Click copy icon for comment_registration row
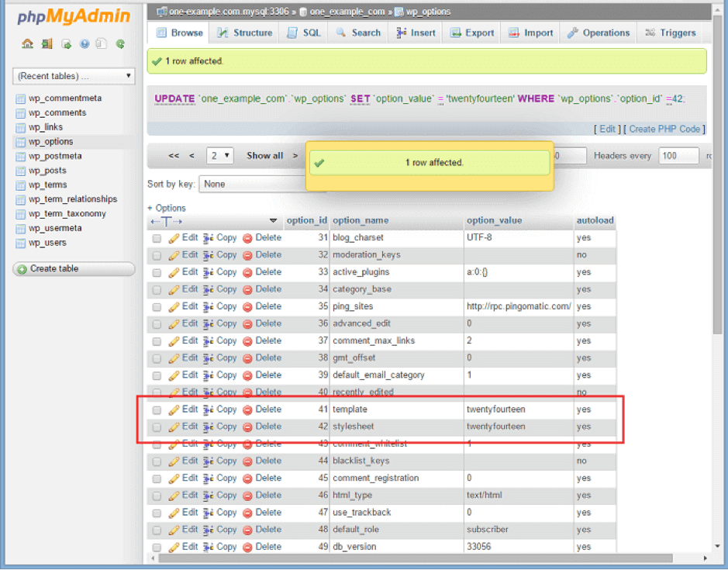This screenshot has width=728, height=570. click(x=208, y=478)
